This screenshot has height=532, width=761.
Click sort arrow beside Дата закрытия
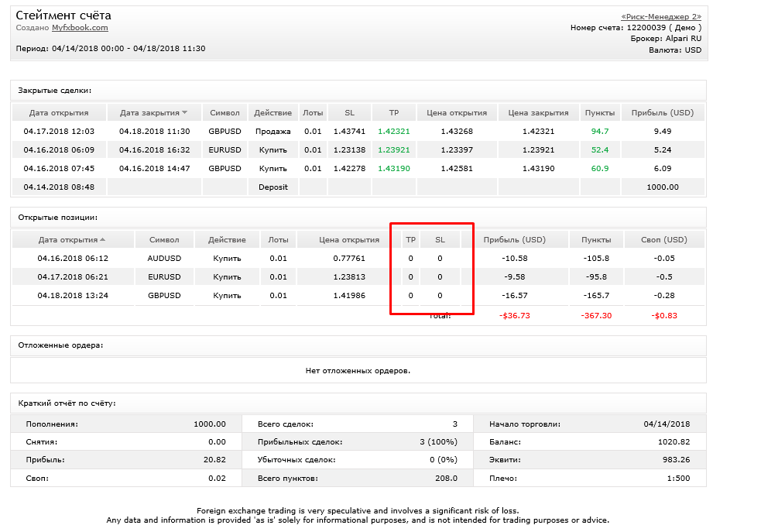pyautogui.click(x=184, y=112)
